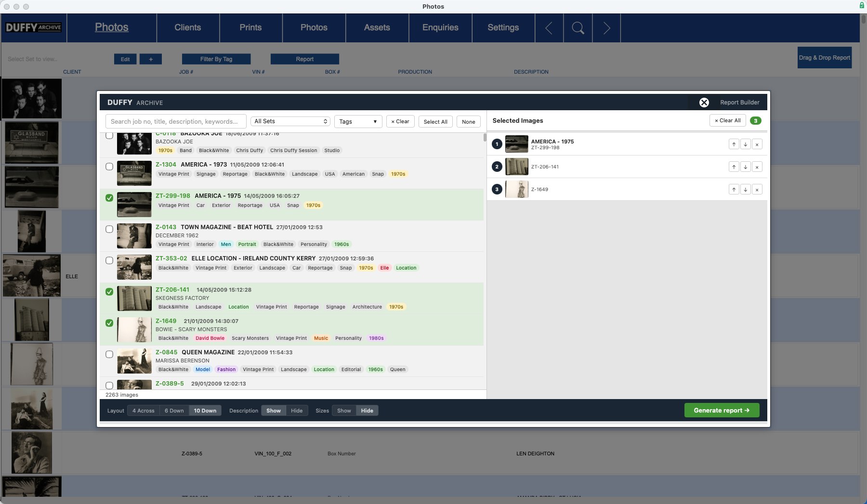867x504 pixels.
Task: Open the Tags dropdown
Action: point(358,121)
